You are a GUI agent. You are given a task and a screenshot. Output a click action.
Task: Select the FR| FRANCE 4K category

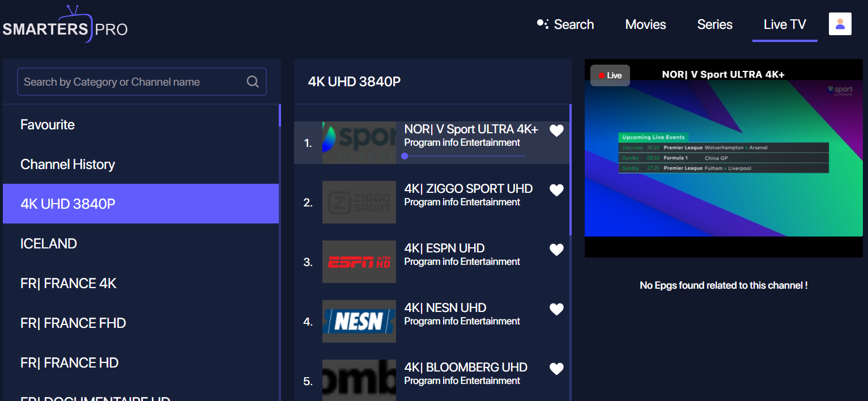click(x=68, y=283)
